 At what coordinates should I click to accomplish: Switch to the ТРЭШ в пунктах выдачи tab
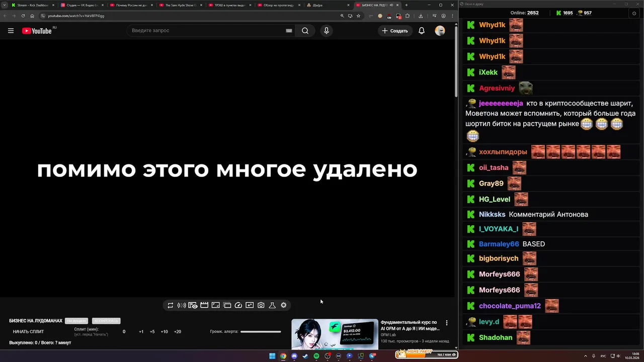coord(230,5)
